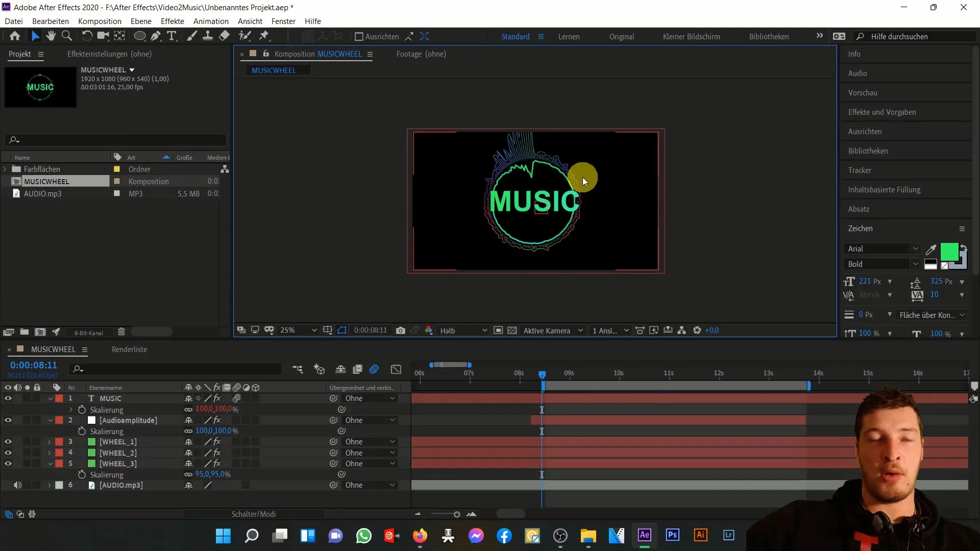Click the Kamera (Camera) snap icon in viewer
980x551 pixels.
tap(401, 330)
